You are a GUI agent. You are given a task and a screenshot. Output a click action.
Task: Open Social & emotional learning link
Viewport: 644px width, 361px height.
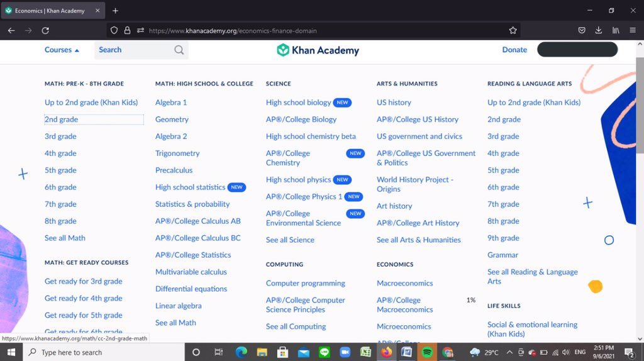532,330
